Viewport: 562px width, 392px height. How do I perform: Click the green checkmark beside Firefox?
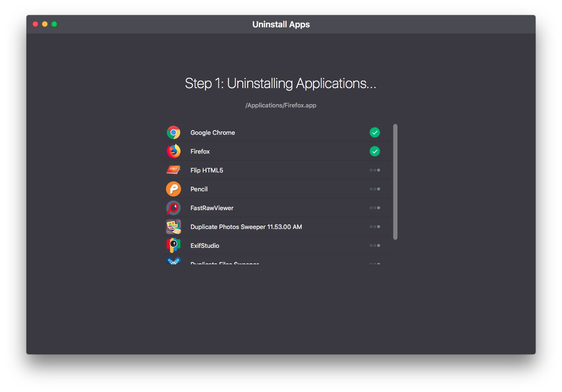click(x=374, y=151)
